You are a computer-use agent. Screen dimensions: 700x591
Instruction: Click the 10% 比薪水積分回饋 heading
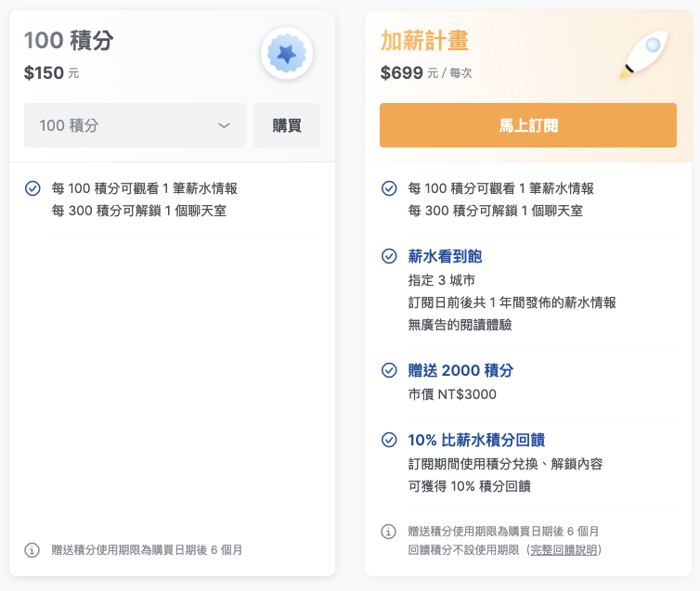[x=476, y=440]
